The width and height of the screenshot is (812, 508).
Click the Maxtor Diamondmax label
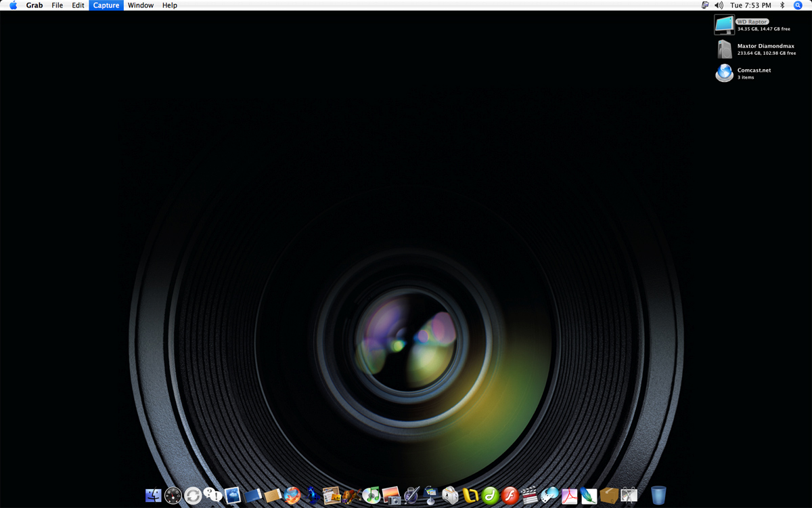[x=766, y=46]
